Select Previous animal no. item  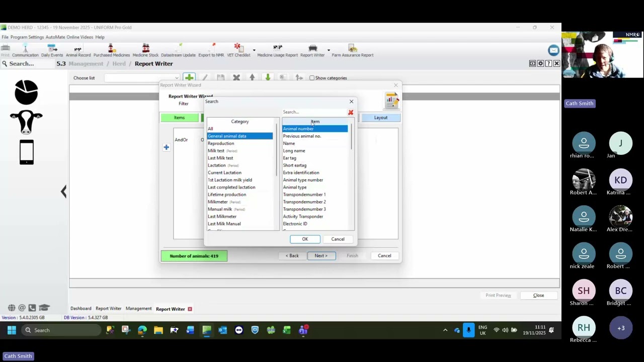[302, 136]
